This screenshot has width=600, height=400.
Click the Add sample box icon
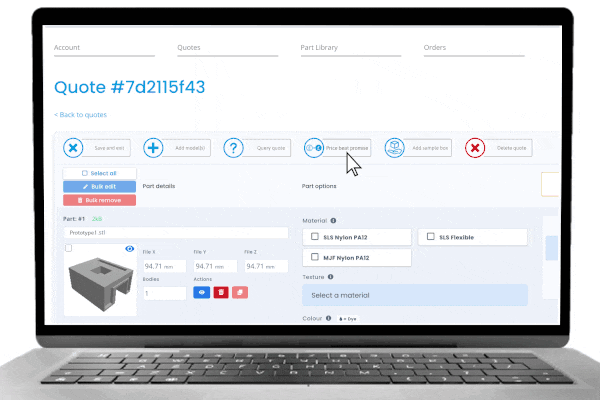point(394,148)
